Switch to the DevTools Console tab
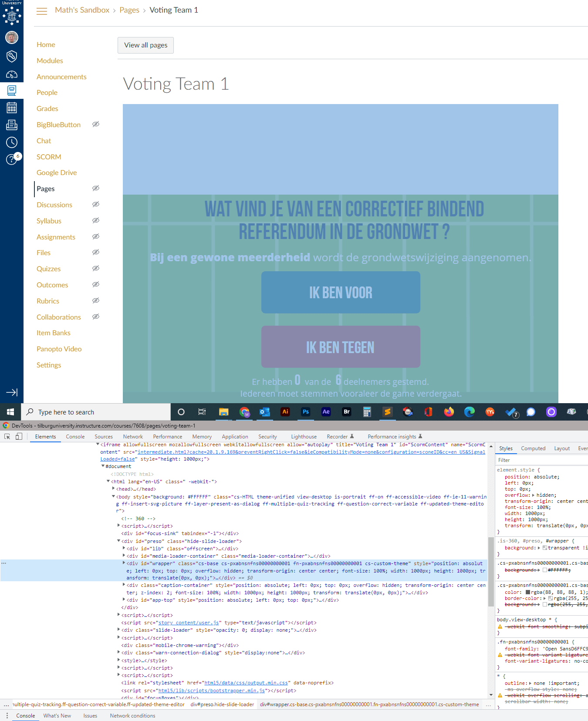Viewport: 588px width, 721px height. tap(75, 437)
